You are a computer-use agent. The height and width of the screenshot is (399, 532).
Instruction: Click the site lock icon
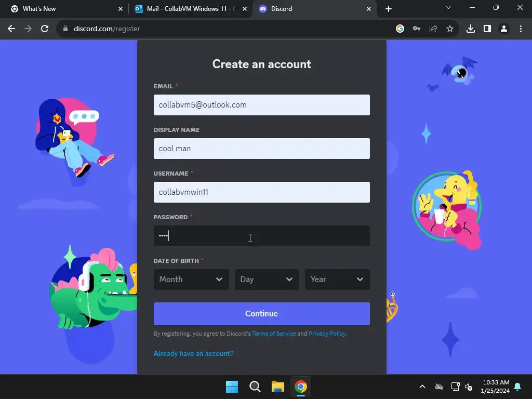tap(65, 29)
